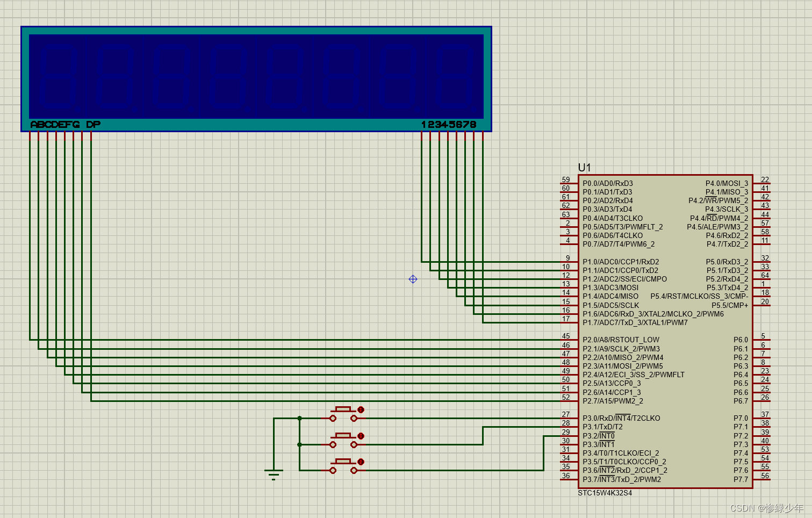Select the STC15W4K32S4 part name label
Screen dimensions: 812x518
[x=605, y=493]
